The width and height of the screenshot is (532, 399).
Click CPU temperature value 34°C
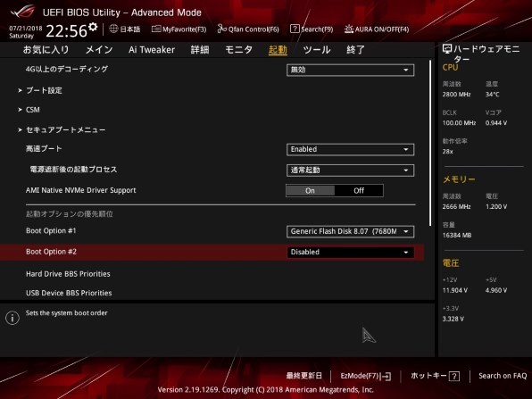coord(493,95)
